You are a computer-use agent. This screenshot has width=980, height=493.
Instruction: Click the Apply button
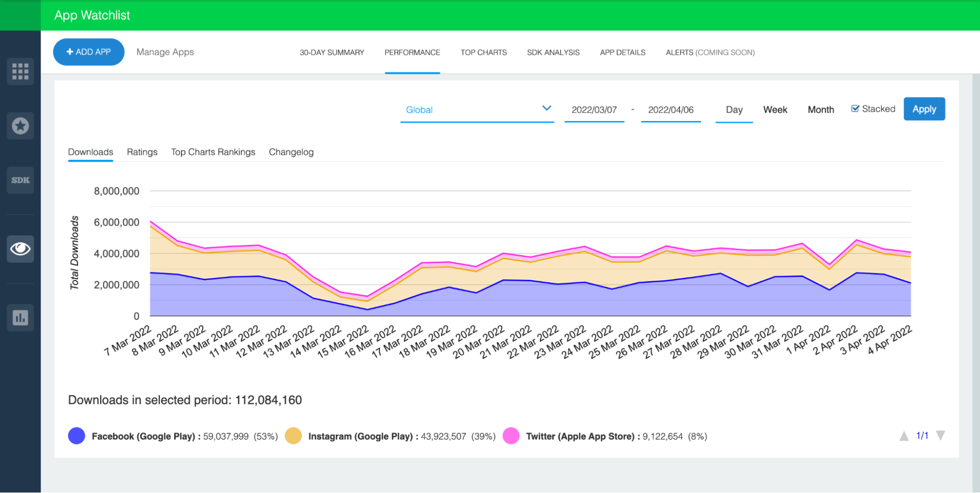point(924,109)
